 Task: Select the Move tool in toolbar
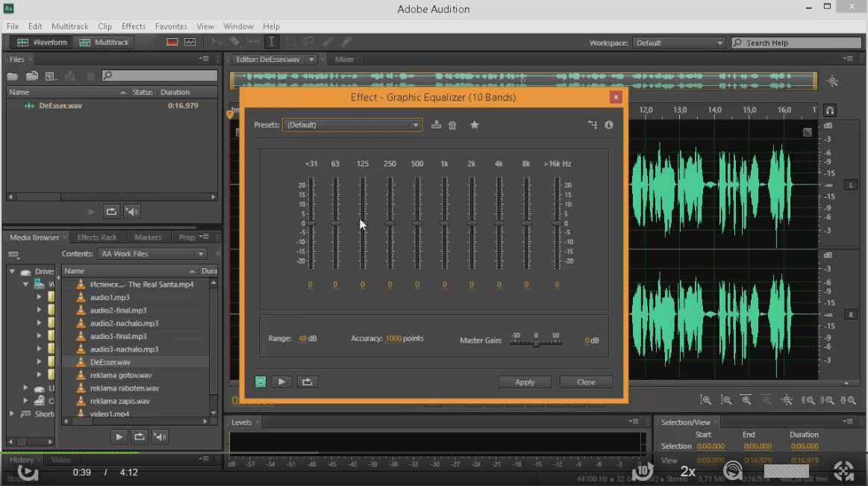[x=217, y=42]
